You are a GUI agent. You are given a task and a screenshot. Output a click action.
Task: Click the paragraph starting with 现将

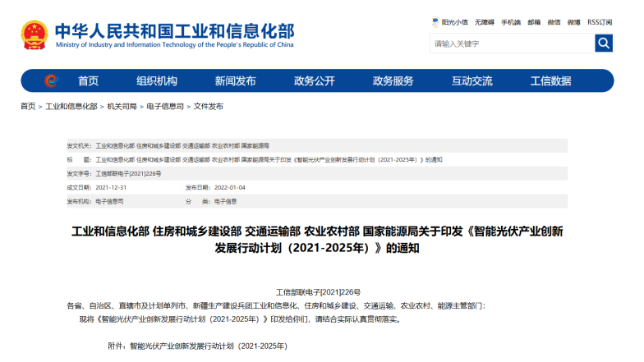pos(240,319)
